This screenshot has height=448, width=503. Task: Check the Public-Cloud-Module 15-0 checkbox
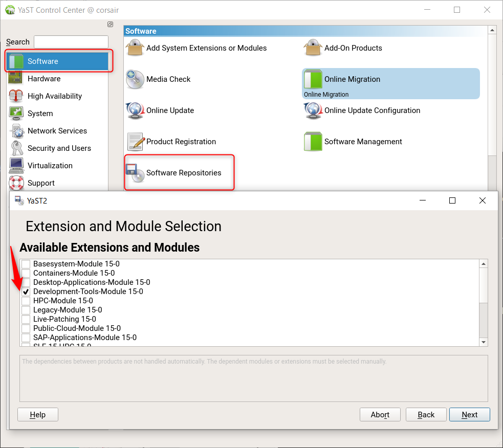tap(26, 328)
